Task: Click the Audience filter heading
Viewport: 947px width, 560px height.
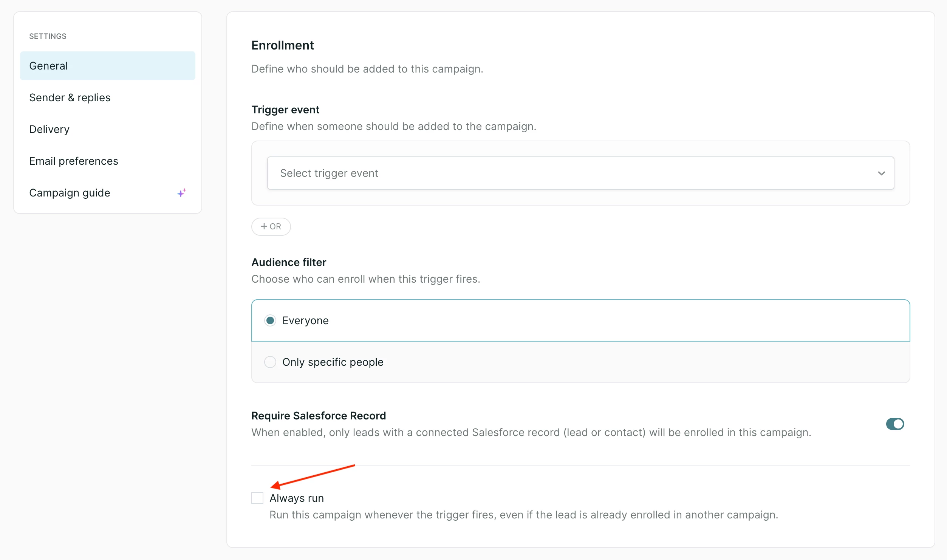Action: pyautogui.click(x=289, y=262)
